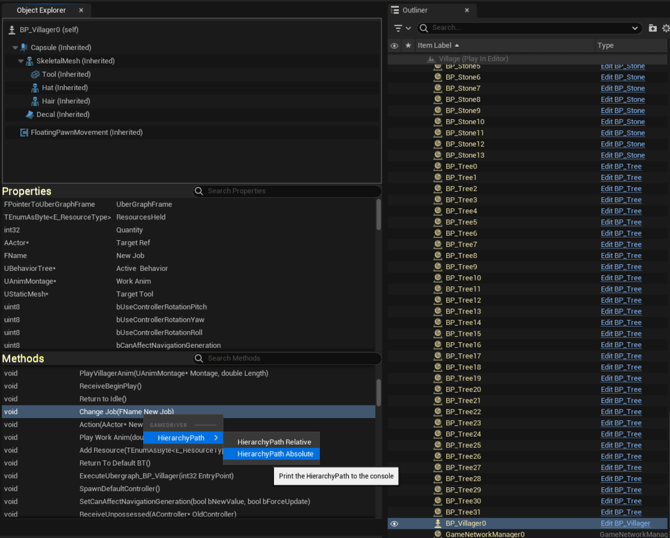This screenshot has width=670, height=538.
Task: Click the Village world icon
Action: pos(431,59)
